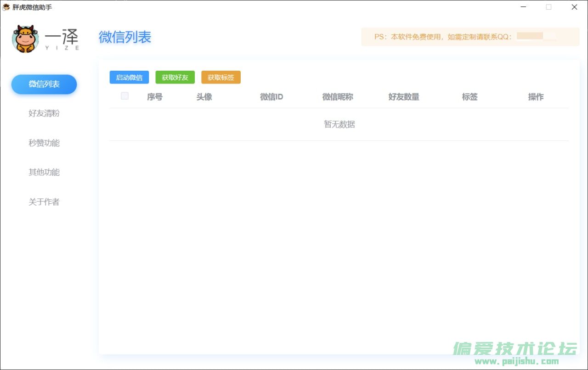Tick the select-all checkbox in table header
588x370 pixels.
[x=124, y=96]
